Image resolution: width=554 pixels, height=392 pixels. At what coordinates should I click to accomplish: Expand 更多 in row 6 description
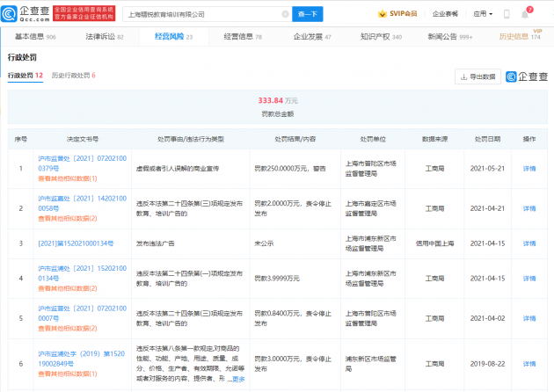coord(237,379)
